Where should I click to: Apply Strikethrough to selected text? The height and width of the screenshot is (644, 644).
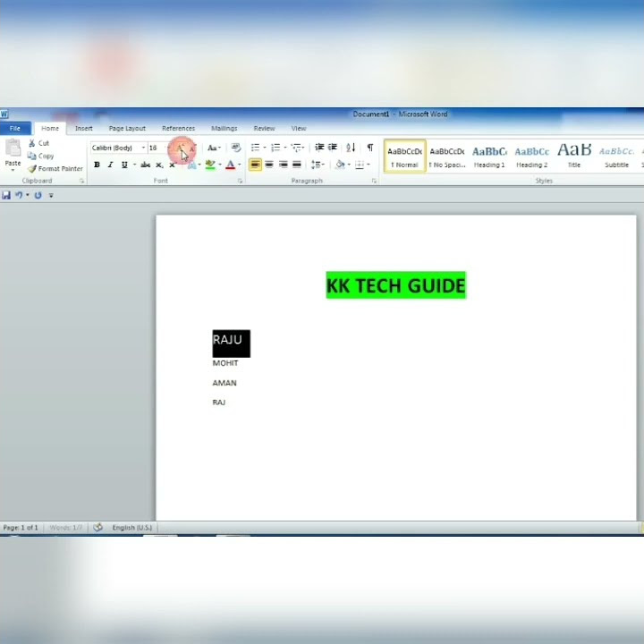[x=145, y=165]
